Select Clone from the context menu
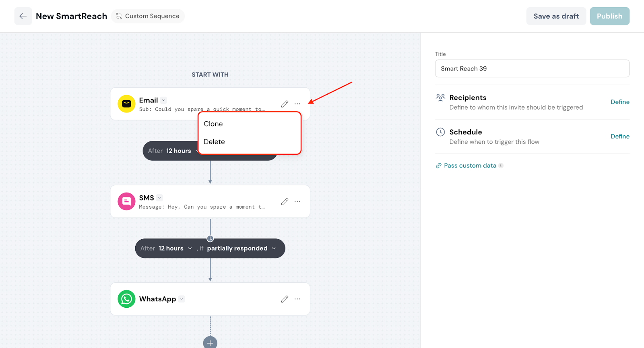 pyautogui.click(x=213, y=124)
